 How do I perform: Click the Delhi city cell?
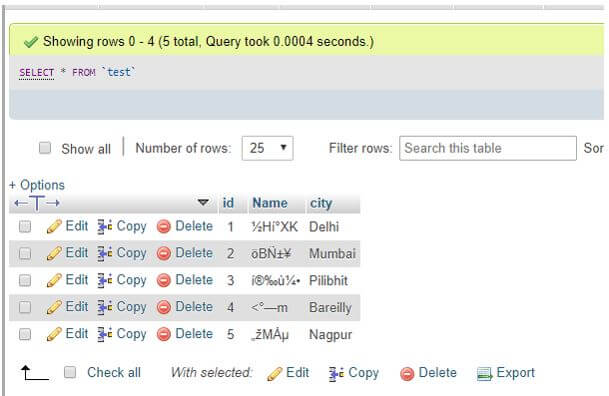324,227
